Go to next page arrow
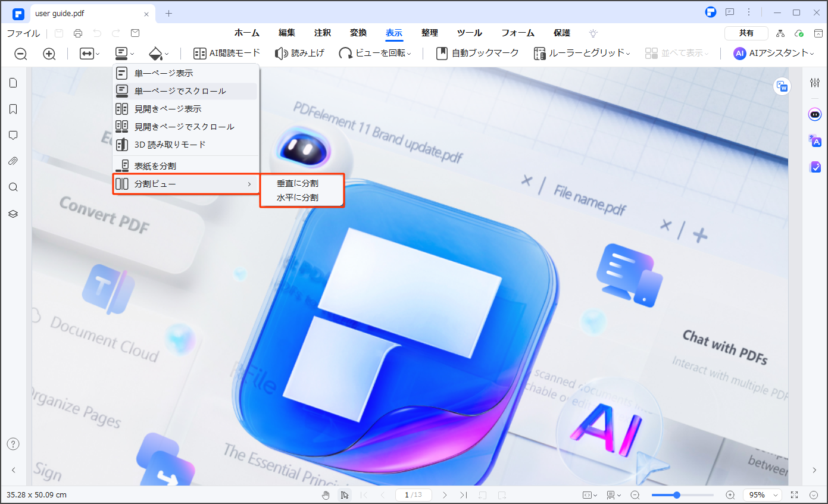The image size is (828, 504). [x=444, y=495]
